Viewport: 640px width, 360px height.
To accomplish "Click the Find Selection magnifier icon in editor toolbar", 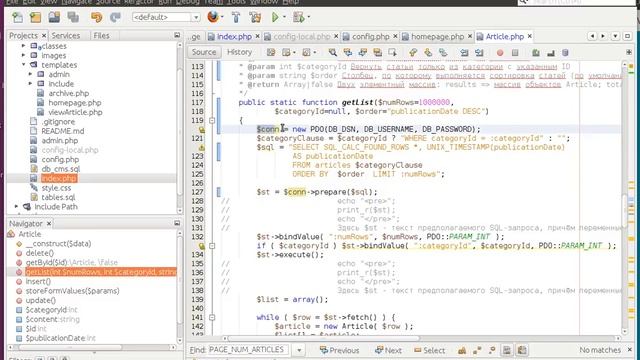I will 333,52.
